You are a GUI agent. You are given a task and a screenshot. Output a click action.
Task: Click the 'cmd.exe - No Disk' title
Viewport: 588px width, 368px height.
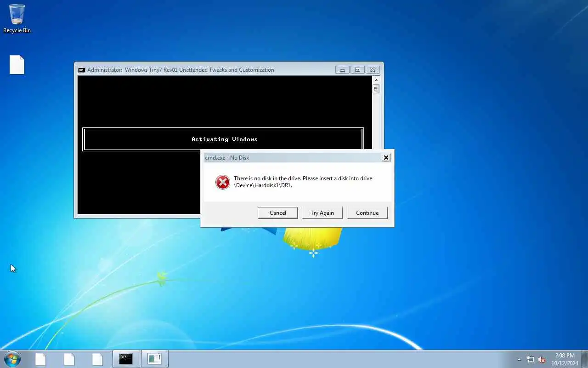coord(227,157)
